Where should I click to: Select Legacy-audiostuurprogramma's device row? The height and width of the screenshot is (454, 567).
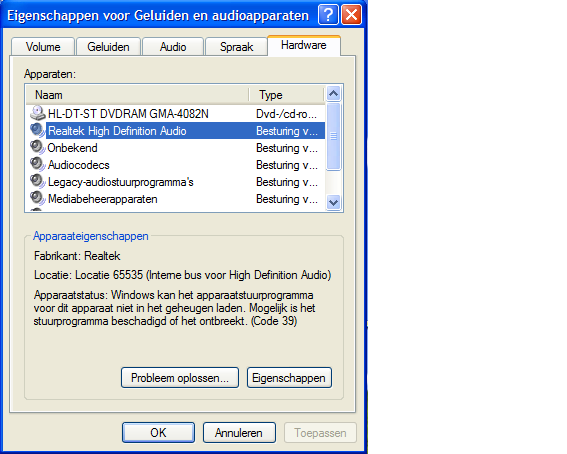click(x=176, y=181)
